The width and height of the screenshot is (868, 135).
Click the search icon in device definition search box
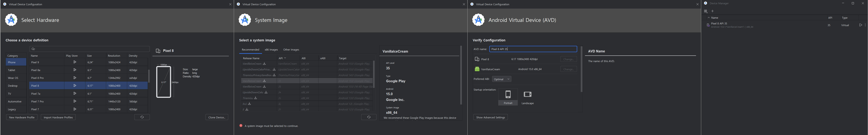pyautogui.click(x=33, y=49)
